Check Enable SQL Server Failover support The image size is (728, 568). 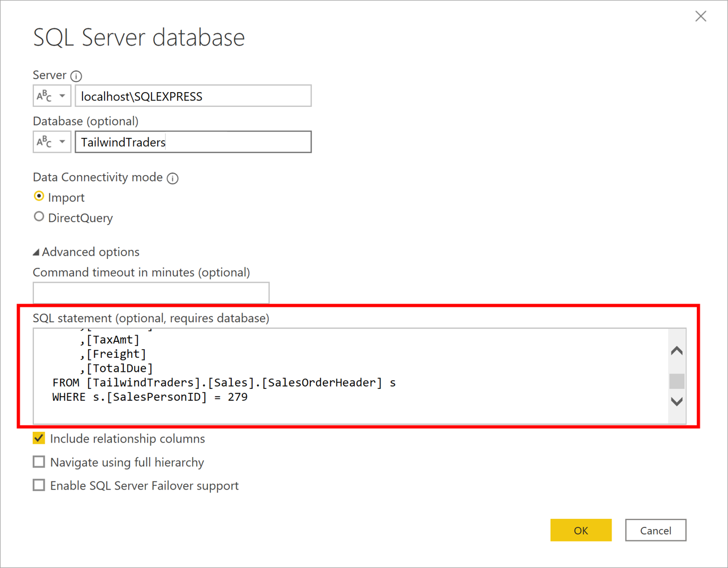point(38,485)
